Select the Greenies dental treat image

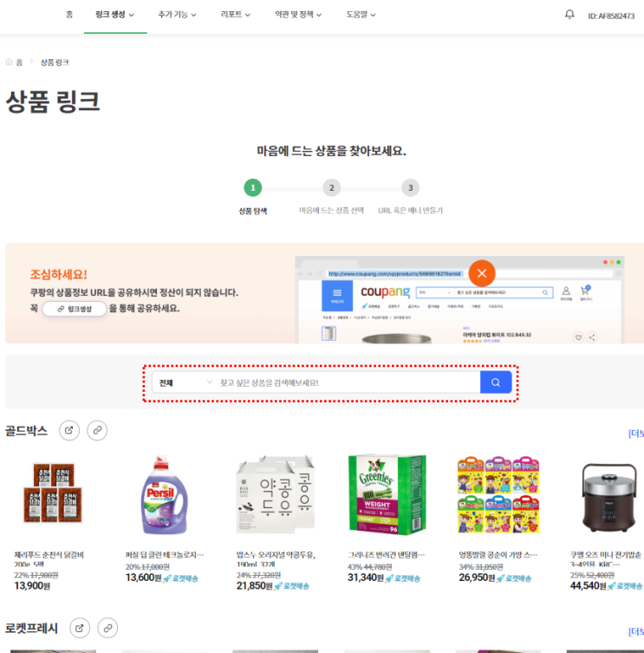[x=387, y=494]
